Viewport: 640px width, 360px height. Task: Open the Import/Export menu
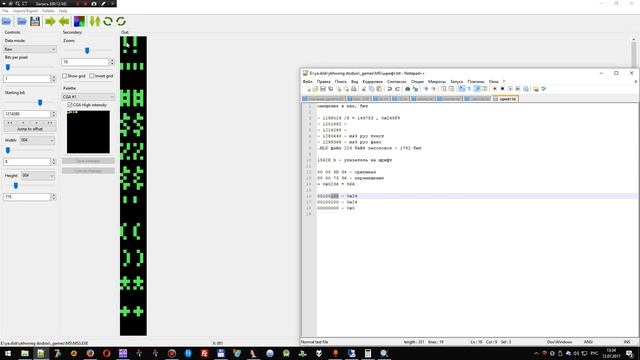coord(25,11)
